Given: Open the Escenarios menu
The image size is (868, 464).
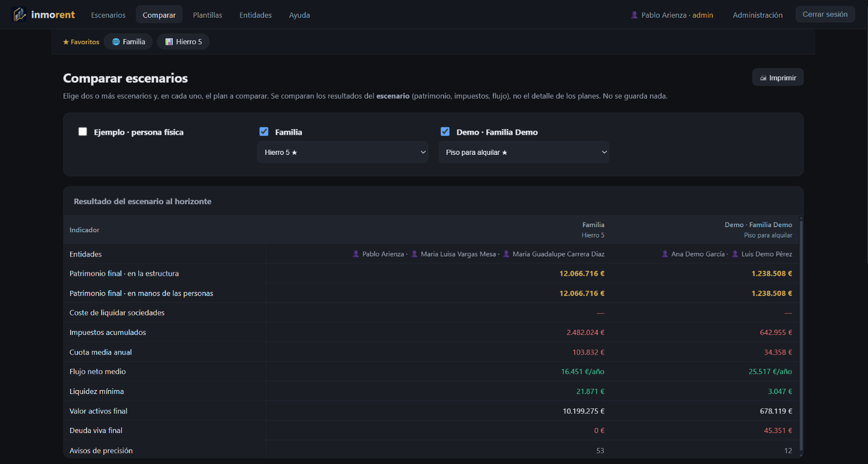Looking at the screenshot, I should tap(108, 15).
